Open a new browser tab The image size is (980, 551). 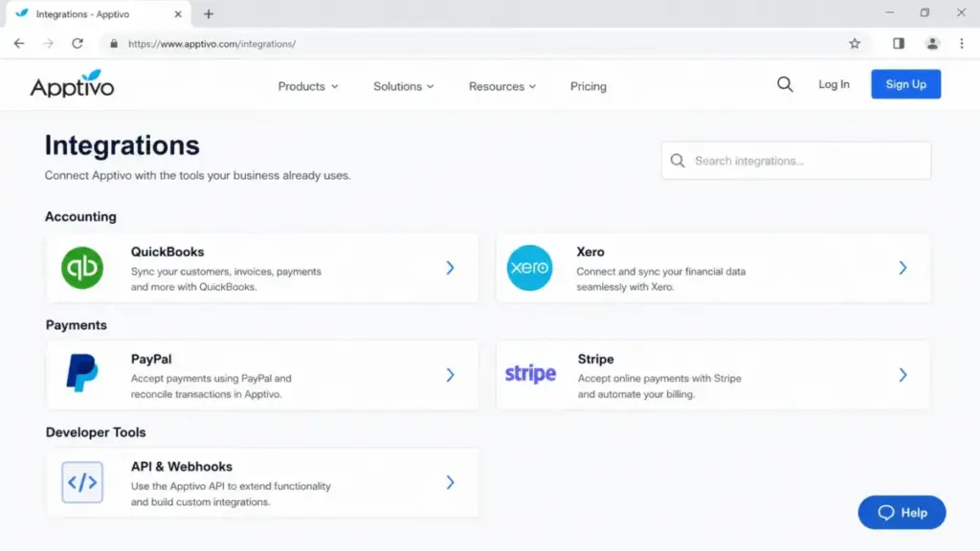click(208, 13)
